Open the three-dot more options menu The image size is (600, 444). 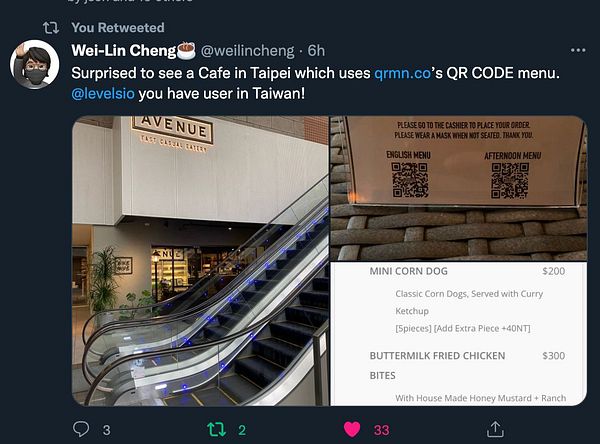578,50
